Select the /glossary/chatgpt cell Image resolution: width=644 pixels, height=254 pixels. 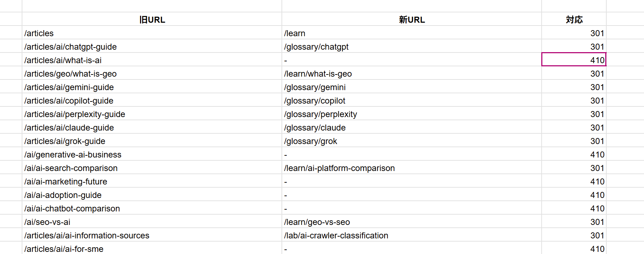pos(412,46)
